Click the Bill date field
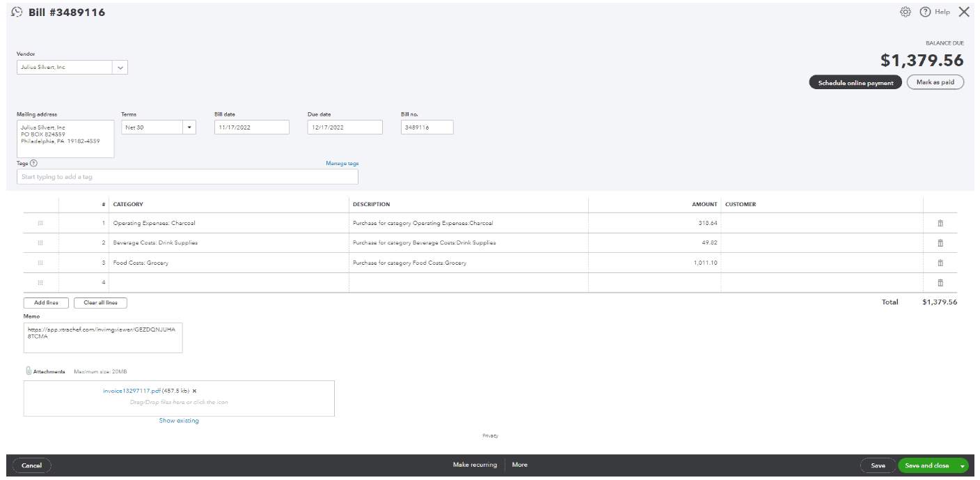 pos(251,127)
